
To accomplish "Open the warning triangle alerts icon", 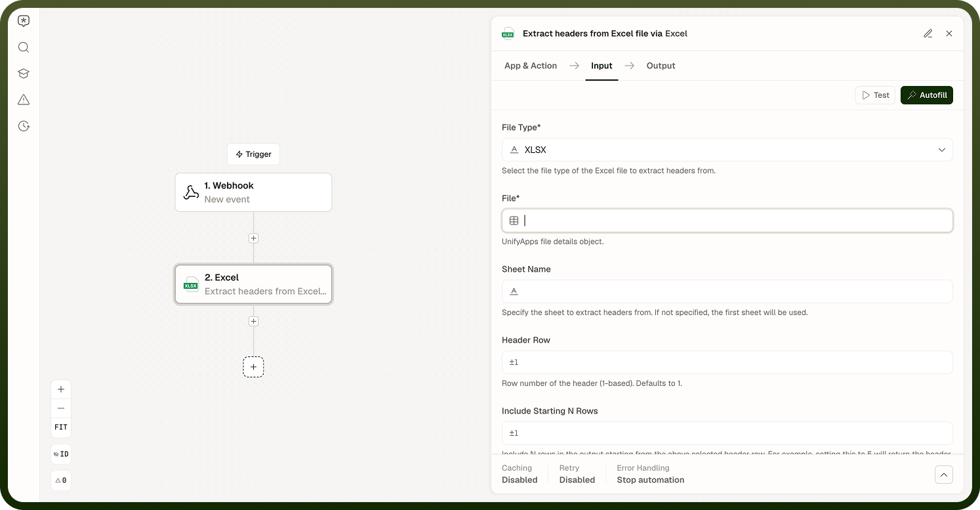I will click(24, 100).
